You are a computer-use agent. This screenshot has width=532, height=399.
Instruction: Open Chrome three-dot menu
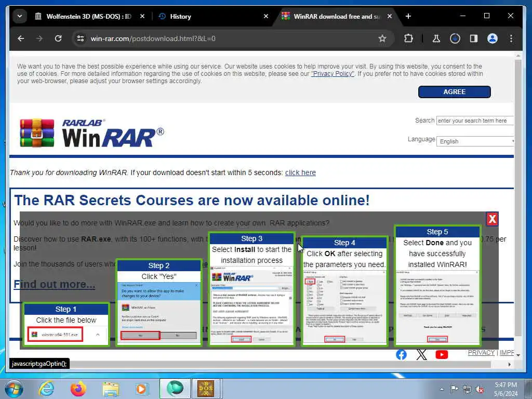click(x=511, y=38)
